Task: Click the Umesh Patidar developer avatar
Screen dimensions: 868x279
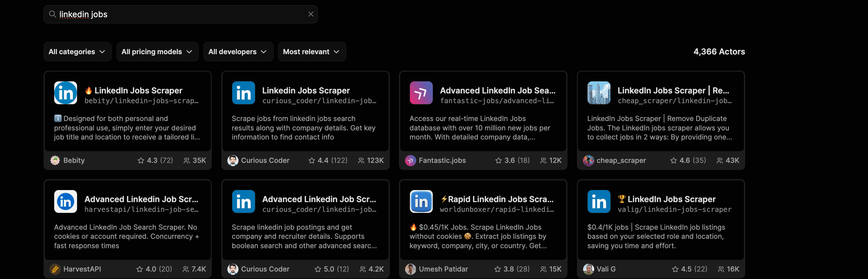Action: pyautogui.click(x=410, y=269)
